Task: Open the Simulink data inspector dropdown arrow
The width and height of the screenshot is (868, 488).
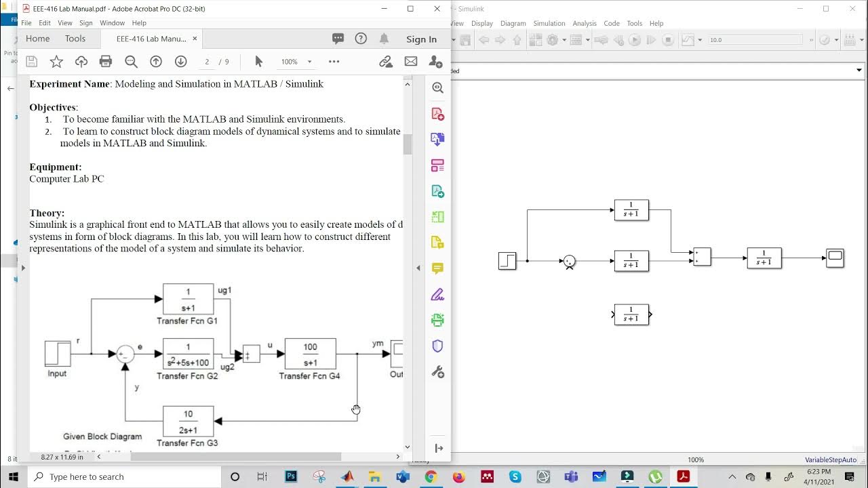Action: coord(701,40)
